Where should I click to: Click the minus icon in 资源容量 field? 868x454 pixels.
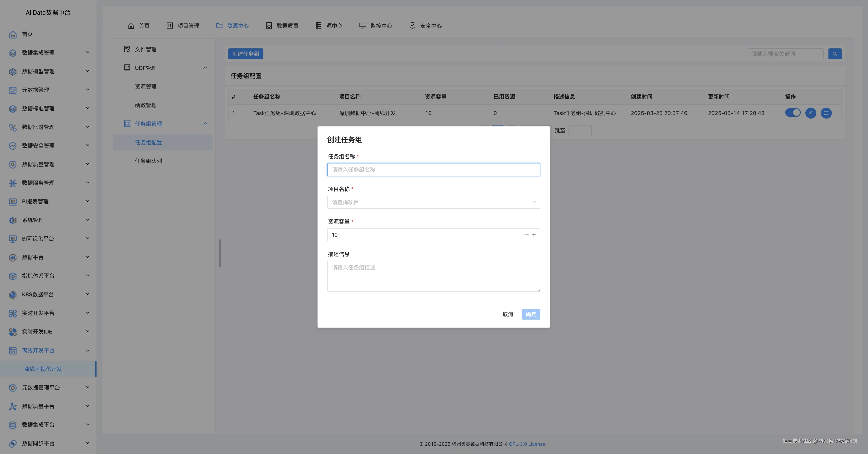pos(526,235)
